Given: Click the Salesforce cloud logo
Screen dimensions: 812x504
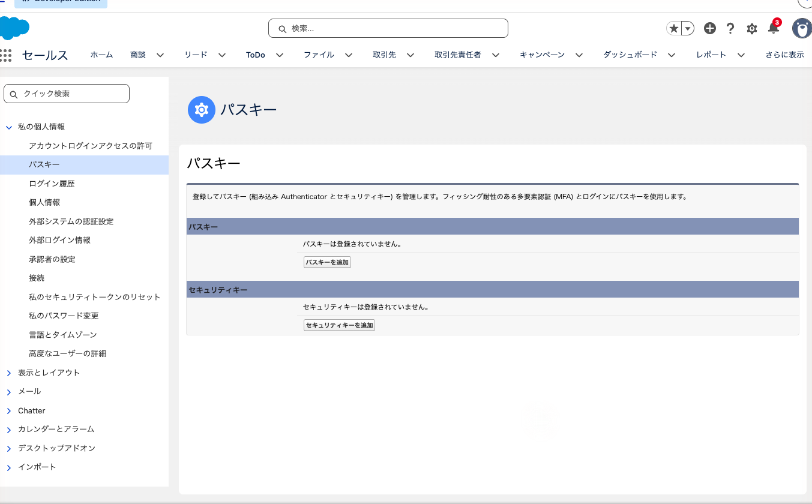Looking at the screenshot, I should [x=14, y=29].
